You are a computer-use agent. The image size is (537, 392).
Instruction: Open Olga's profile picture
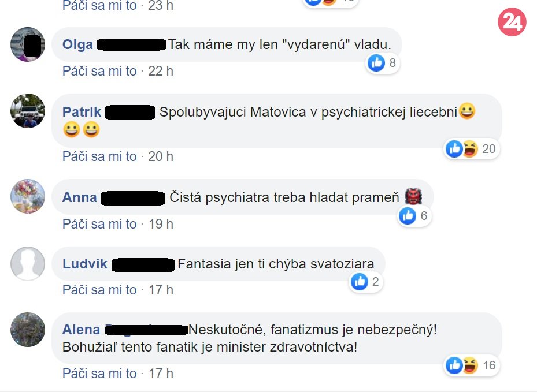[28, 44]
